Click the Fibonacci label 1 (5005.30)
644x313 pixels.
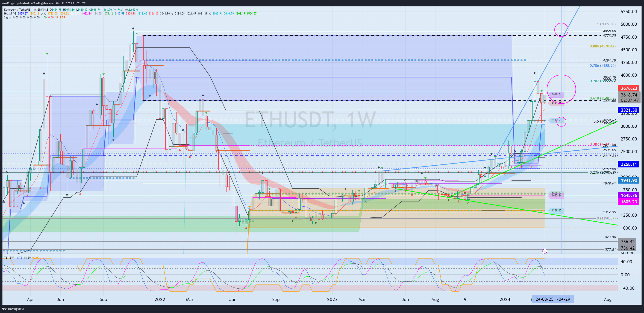[x=606, y=24]
